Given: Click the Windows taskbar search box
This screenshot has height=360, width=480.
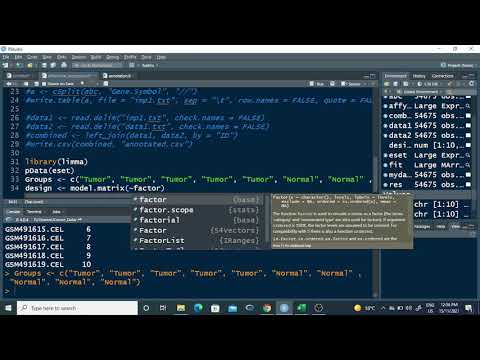Looking at the screenshot, I should [x=77, y=308].
